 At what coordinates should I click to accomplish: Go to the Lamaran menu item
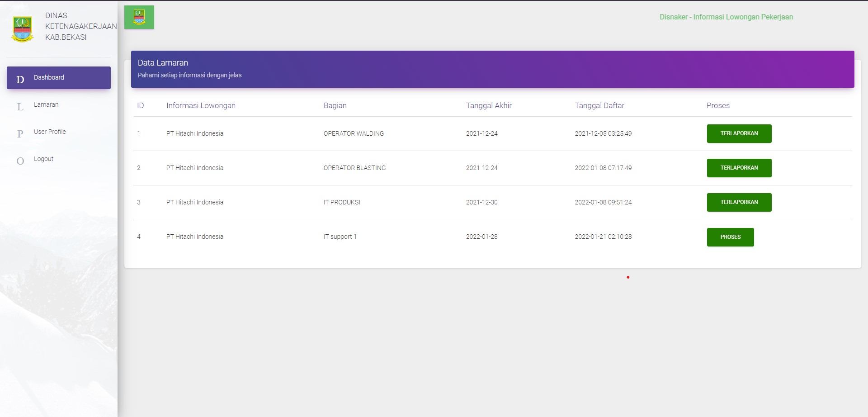tap(46, 104)
